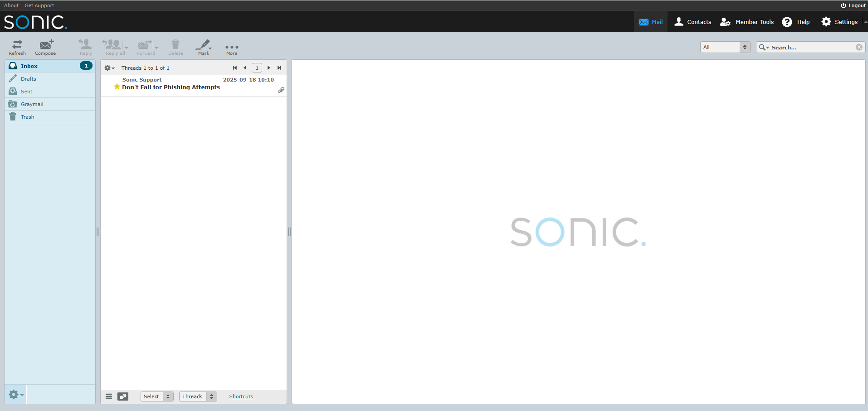The height and width of the screenshot is (411, 868).
Task: Toggle the list view icon in the footer
Action: click(x=108, y=396)
